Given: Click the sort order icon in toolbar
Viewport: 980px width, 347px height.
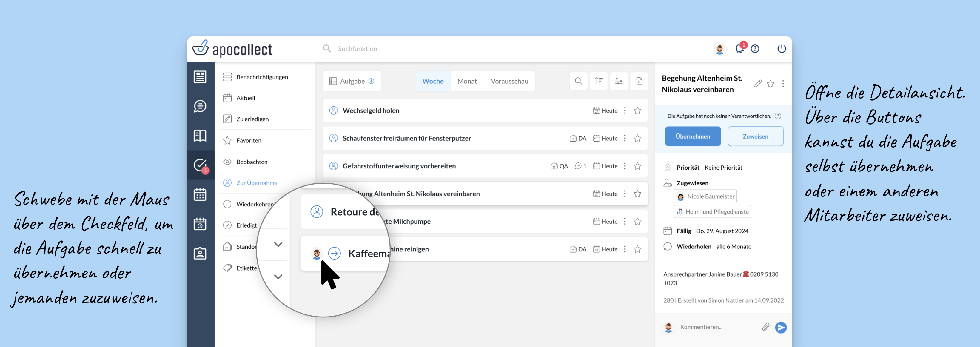Looking at the screenshot, I should click(x=599, y=81).
